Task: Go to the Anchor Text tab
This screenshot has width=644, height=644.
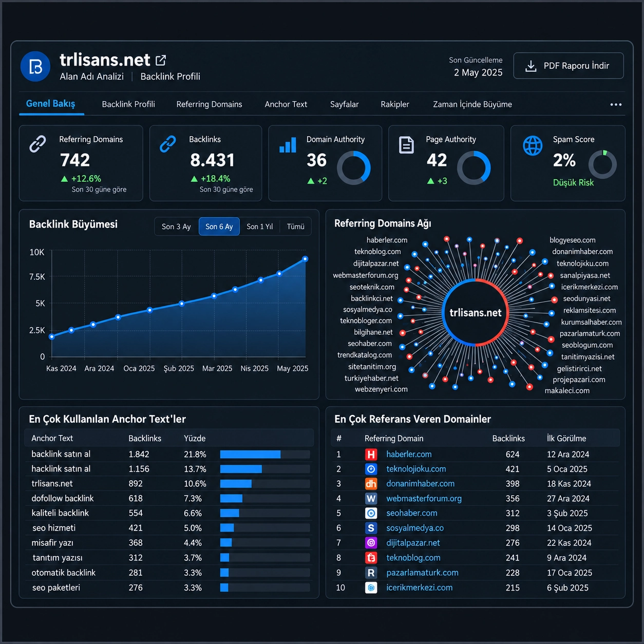Action: coord(286,104)
